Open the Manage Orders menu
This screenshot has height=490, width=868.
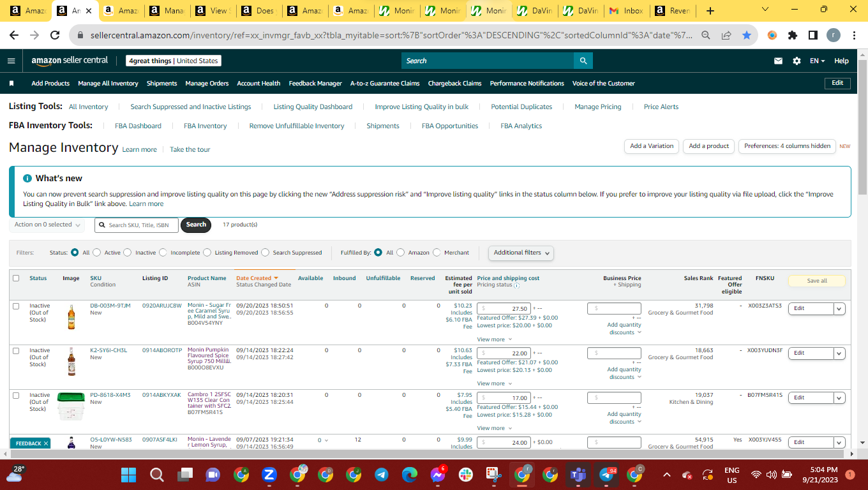[x=207, y=83]
